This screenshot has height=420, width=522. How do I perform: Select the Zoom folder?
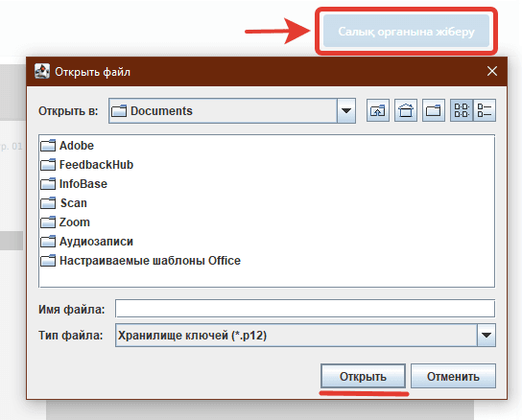[65, 222]
